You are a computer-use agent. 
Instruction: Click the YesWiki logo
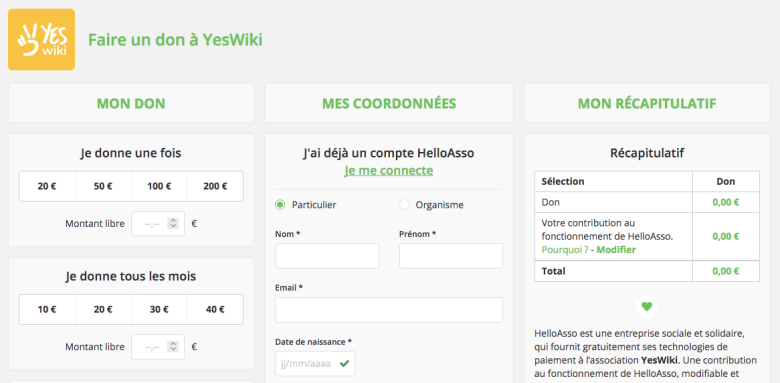click(x=41, y=39)
